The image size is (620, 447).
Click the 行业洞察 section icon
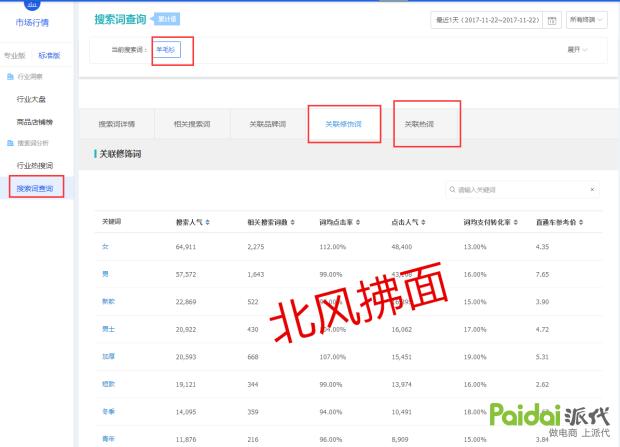10,76
